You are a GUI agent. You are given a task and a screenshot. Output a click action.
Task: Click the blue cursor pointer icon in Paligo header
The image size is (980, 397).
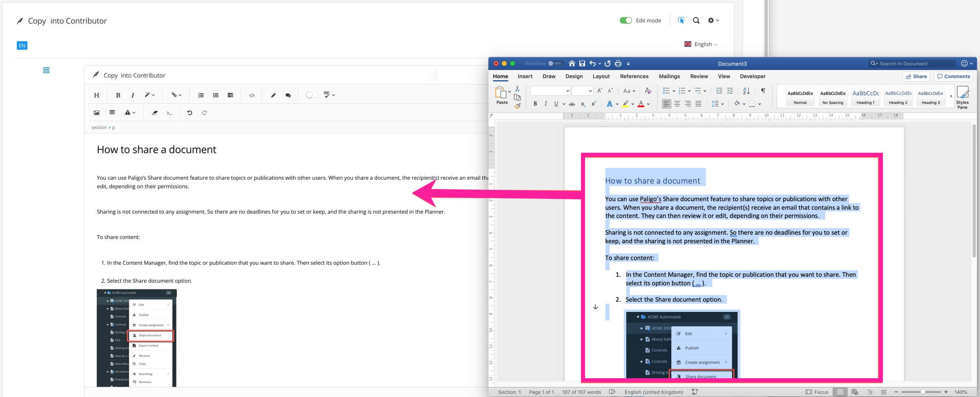681,20
